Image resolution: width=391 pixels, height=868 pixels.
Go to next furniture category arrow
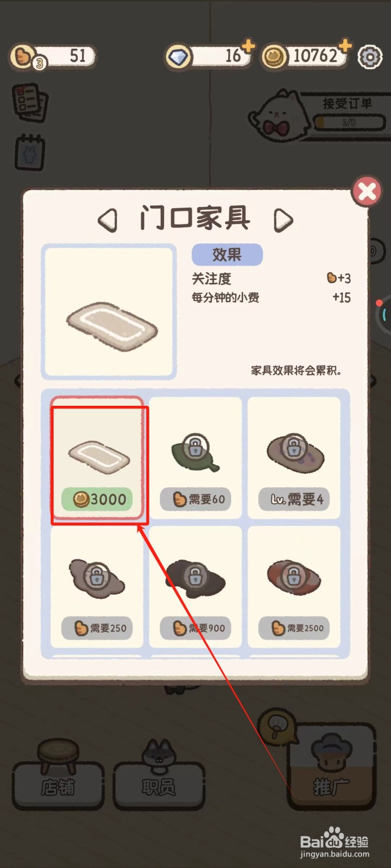[x=283, y=220]
